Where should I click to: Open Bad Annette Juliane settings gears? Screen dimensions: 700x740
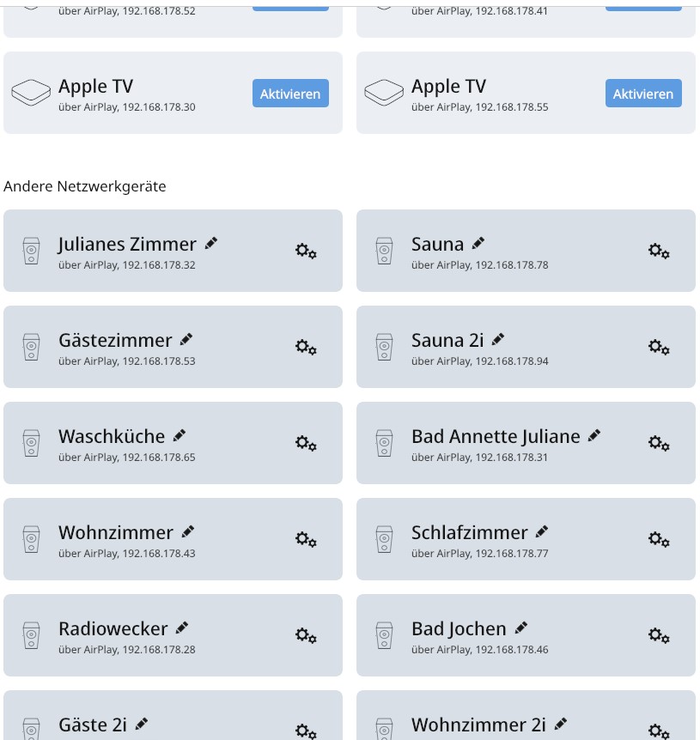659,443
